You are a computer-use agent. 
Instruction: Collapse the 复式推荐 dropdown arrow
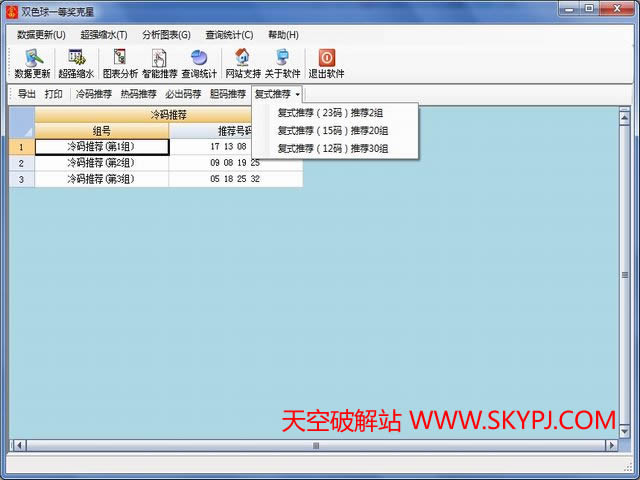pos(297,95)
